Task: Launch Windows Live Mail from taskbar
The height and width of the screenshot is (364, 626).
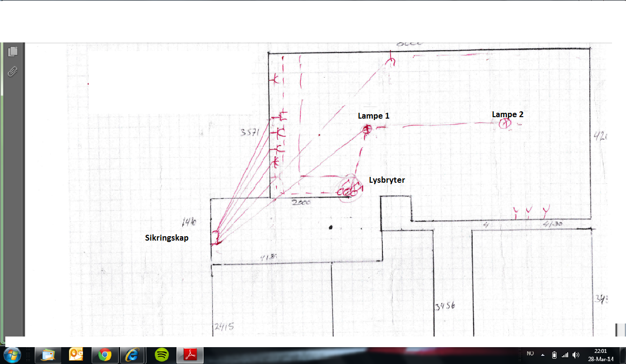Action: 49,355
